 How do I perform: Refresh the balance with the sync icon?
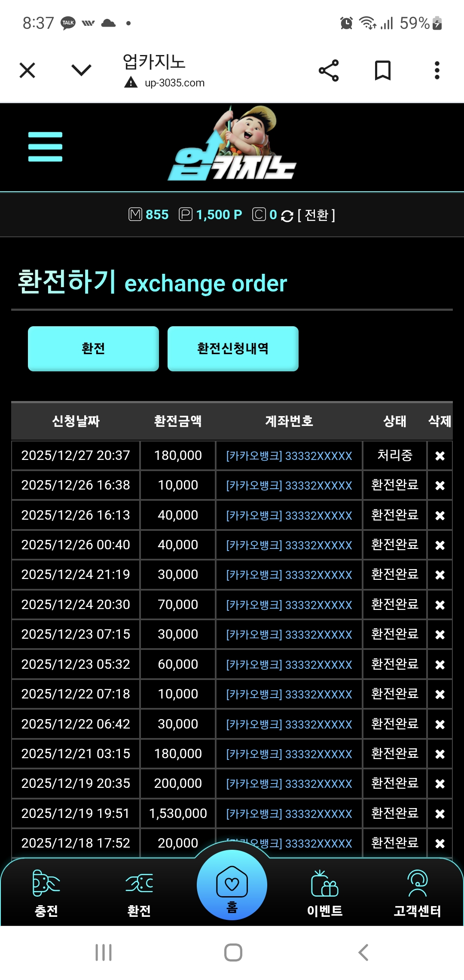click(287, 216)
